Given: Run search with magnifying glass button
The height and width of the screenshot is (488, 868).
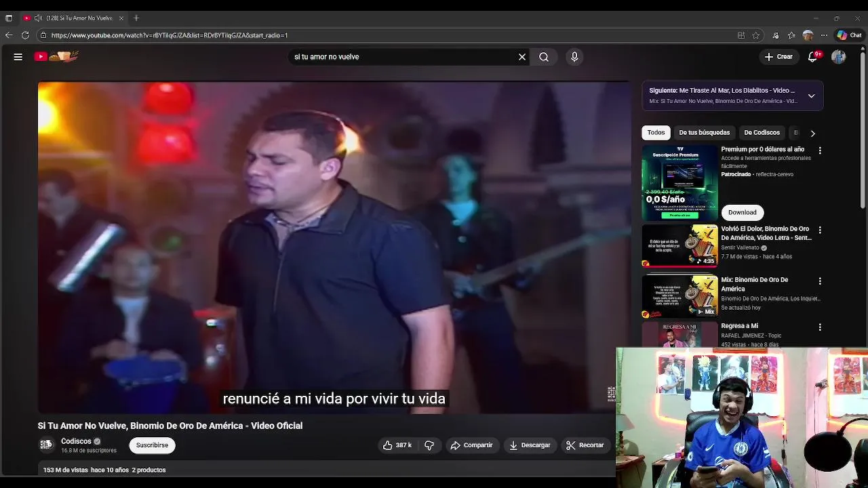Looking at the screenshot, I should [544, 57].
